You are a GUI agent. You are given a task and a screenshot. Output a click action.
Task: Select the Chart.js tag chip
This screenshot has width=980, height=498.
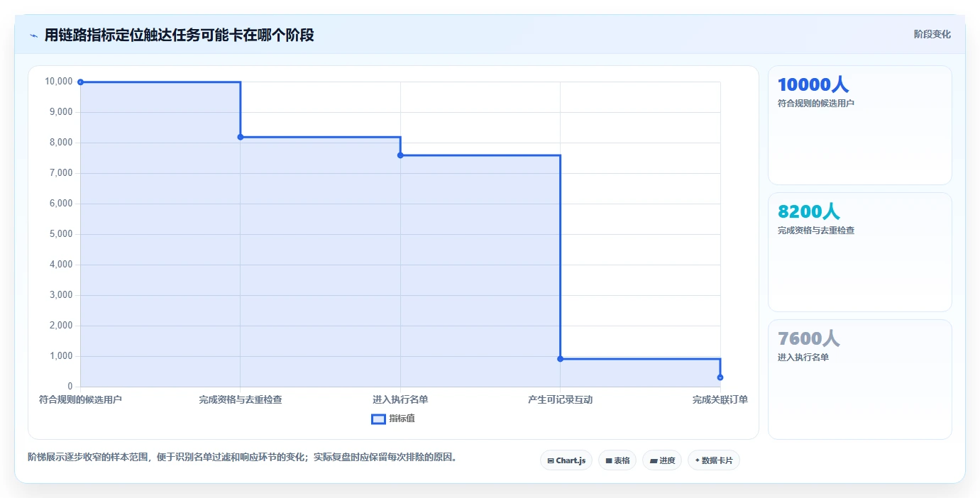(566, 460)
